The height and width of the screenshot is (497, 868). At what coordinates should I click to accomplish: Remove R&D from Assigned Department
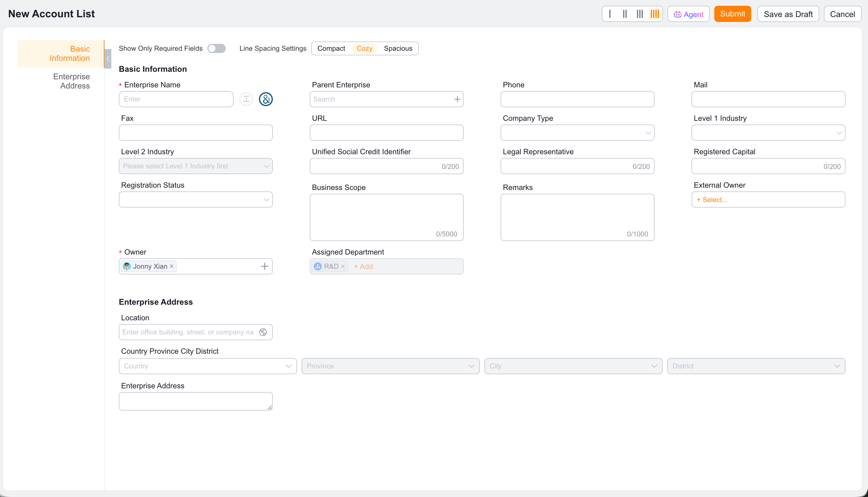point(343,266)
